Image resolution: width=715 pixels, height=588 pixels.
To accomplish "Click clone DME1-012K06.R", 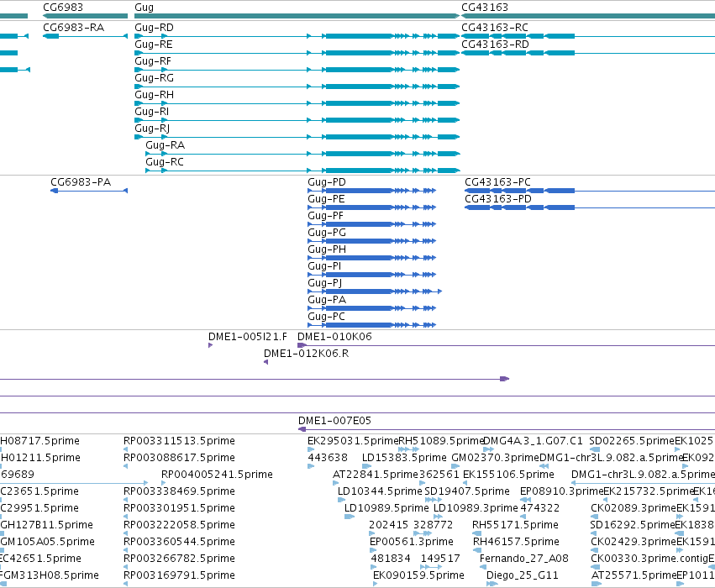I will pyautogui.click(x=306, y=354).
